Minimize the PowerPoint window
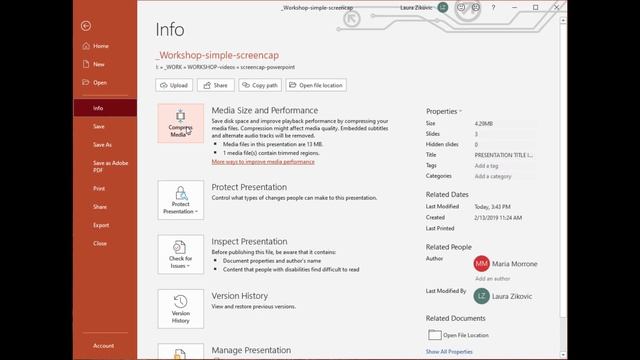Screen dimensions: 640x360 coord(514,7)
